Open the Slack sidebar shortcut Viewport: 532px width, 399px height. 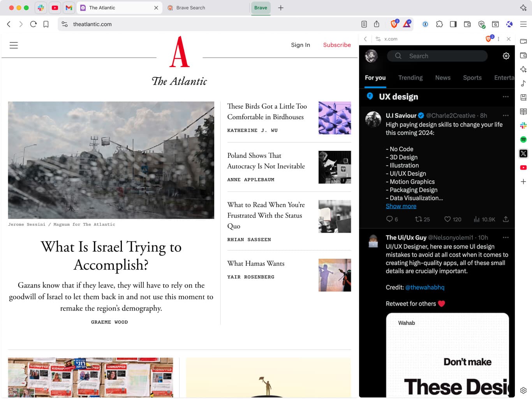[523, 125]
